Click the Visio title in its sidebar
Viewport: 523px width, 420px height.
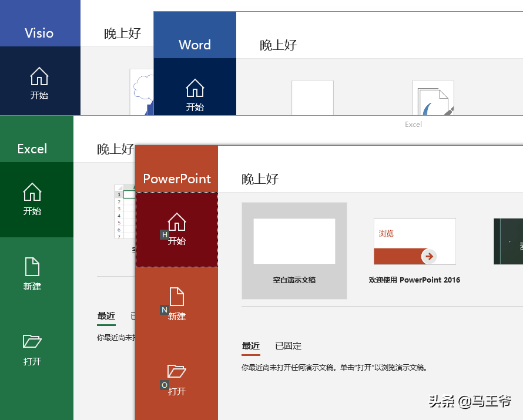coord(39,33)
